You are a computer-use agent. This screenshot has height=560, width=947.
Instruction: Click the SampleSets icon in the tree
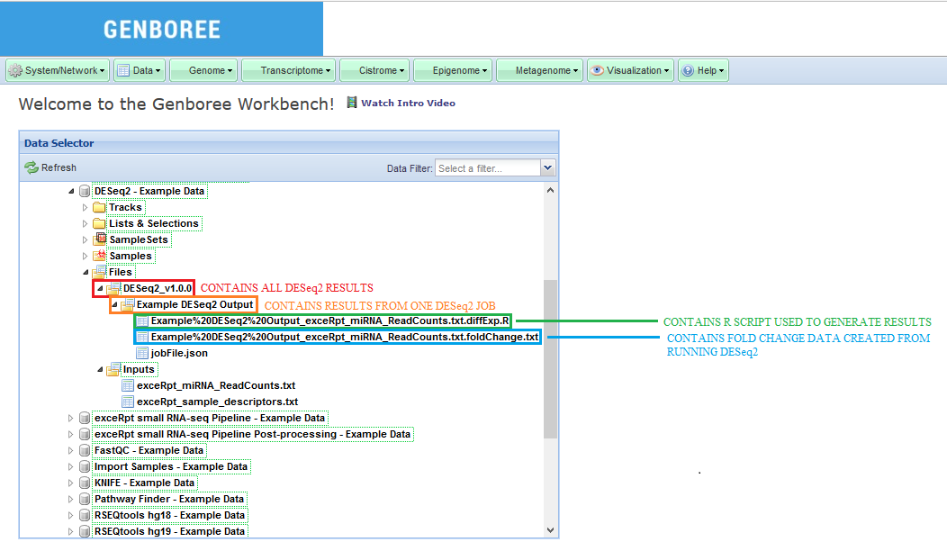99,240
